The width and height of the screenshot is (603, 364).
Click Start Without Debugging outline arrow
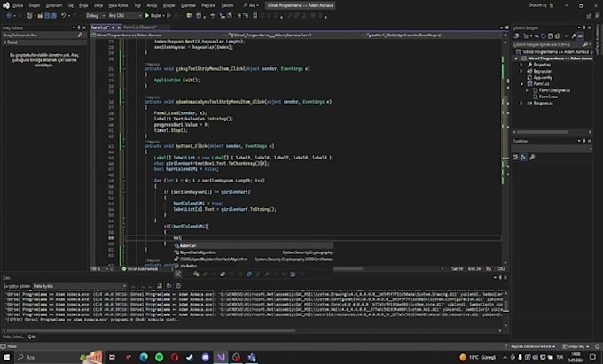coord(168,15)
